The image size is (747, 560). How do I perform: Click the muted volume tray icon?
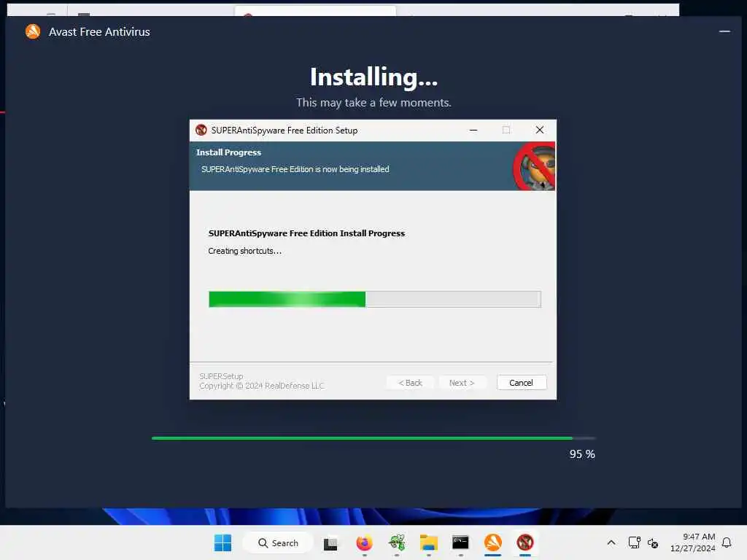[653, 542]
